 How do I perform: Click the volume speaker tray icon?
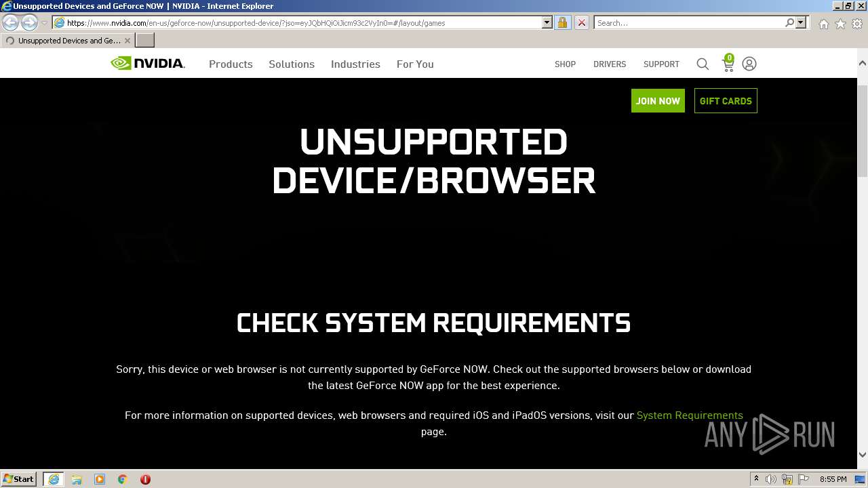coord(771,479)
